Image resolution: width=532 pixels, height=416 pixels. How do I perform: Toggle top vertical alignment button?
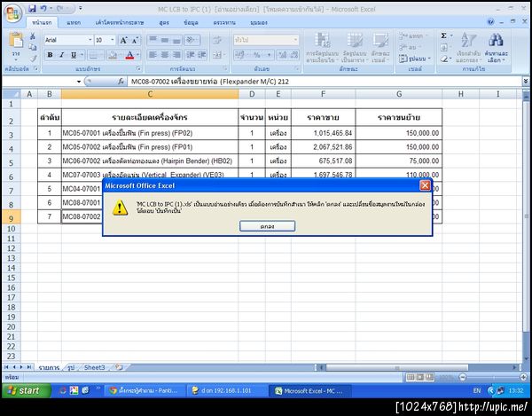coord(153,41)
